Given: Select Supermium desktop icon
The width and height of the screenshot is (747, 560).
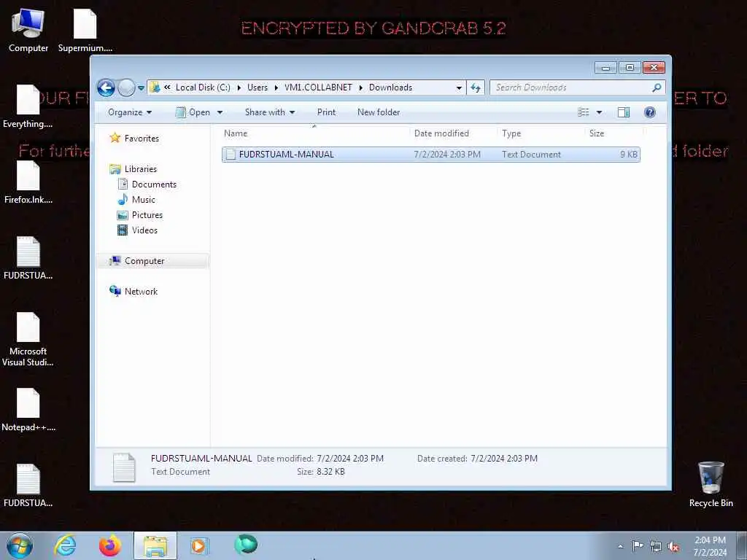Looking at the screenshot, I should tap(85, 31).
